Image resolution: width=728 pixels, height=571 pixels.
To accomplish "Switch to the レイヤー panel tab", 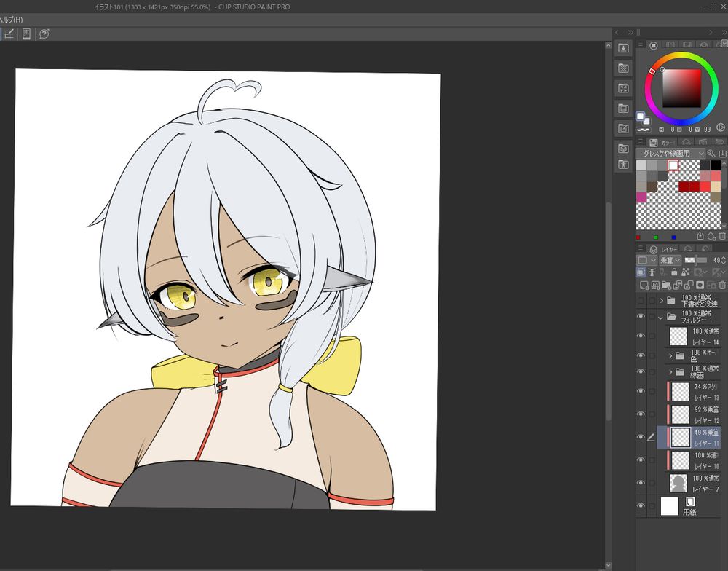I will (x=664, y=249).
